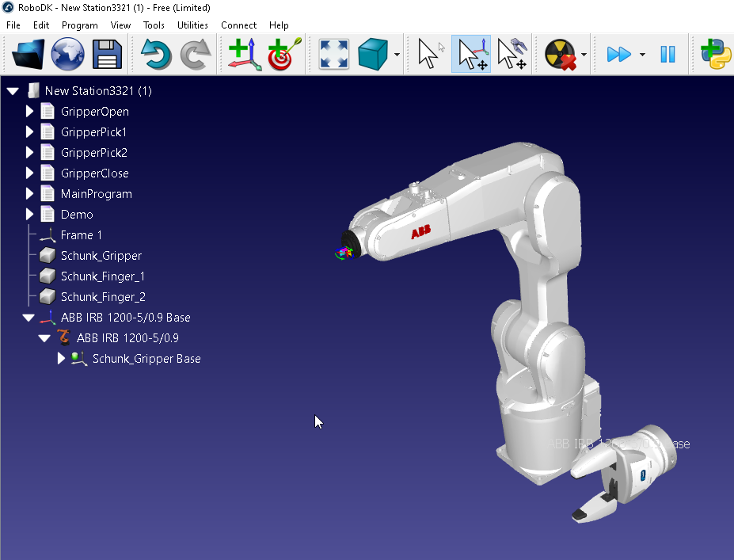Screen dimensions: 734x560
Task: Open the Utilities menu
Action: 192,25
